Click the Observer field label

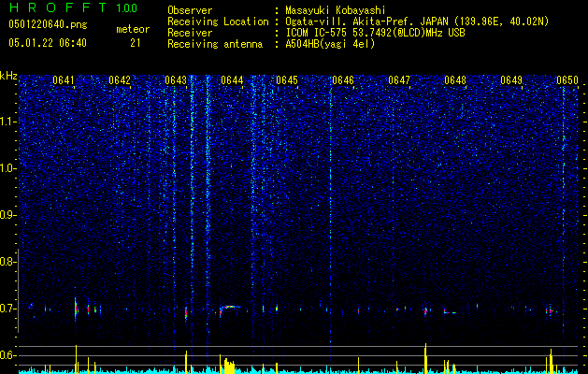click(190, 10)
